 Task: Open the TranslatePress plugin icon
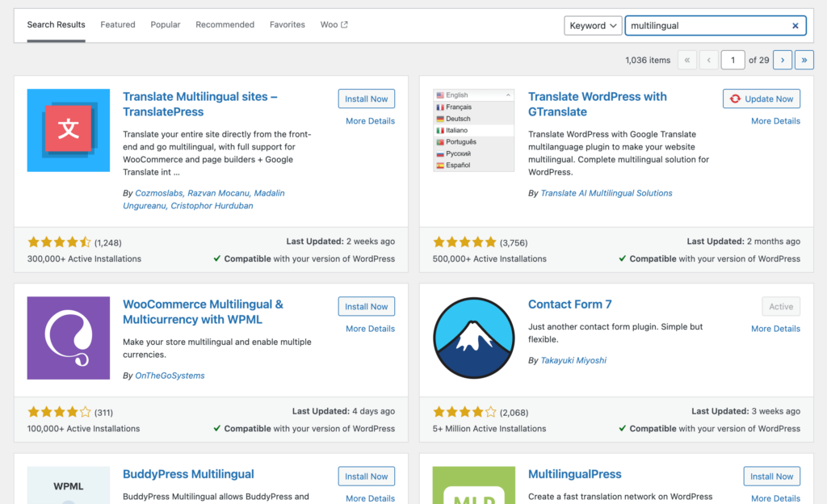69,130
